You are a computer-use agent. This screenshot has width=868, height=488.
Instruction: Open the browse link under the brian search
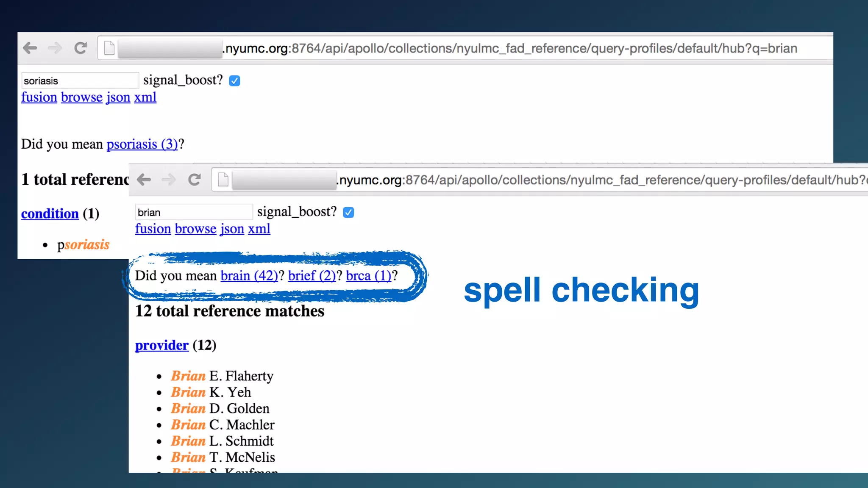pos(196,229)
